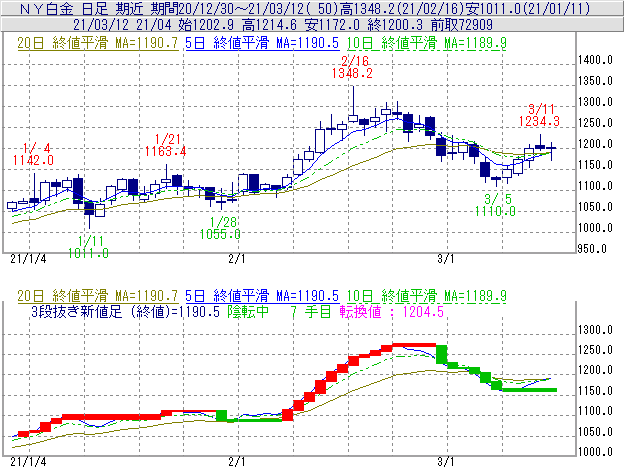Viewport: 624px width, 473px height.
Task: Click the 20日 終値平滑 MA=1190.7 legend above the candlestick chart
Action: click(x=98, y=43)
